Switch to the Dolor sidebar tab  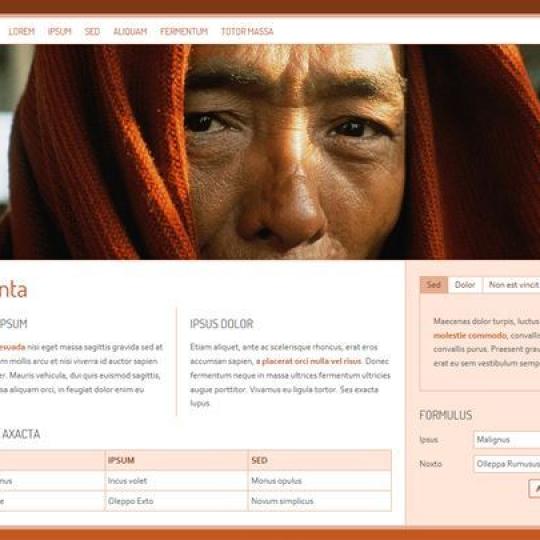coord(465,285)
